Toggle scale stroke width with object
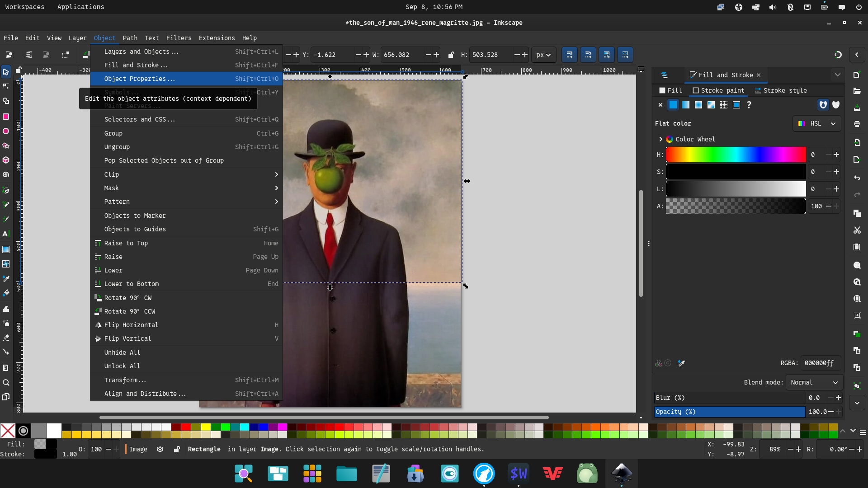The image size is (868, 488). (x=569, y=55)
